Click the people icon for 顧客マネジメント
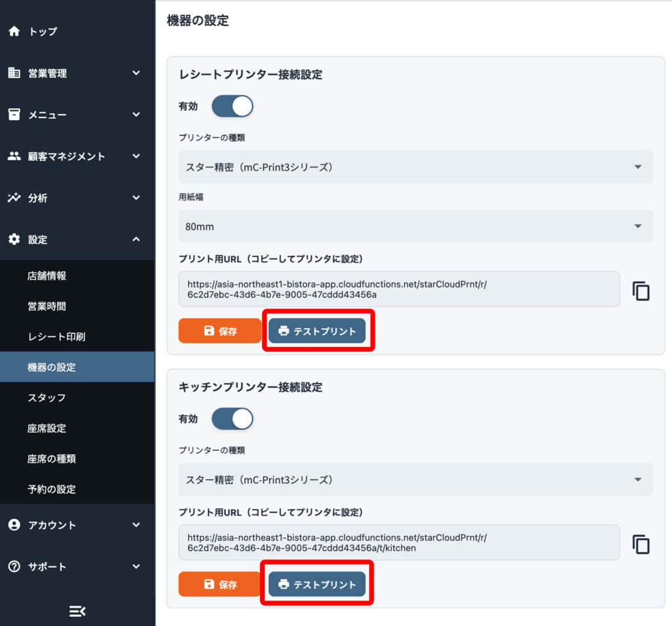This screenshot has width=672, height=626. point(14,156)
